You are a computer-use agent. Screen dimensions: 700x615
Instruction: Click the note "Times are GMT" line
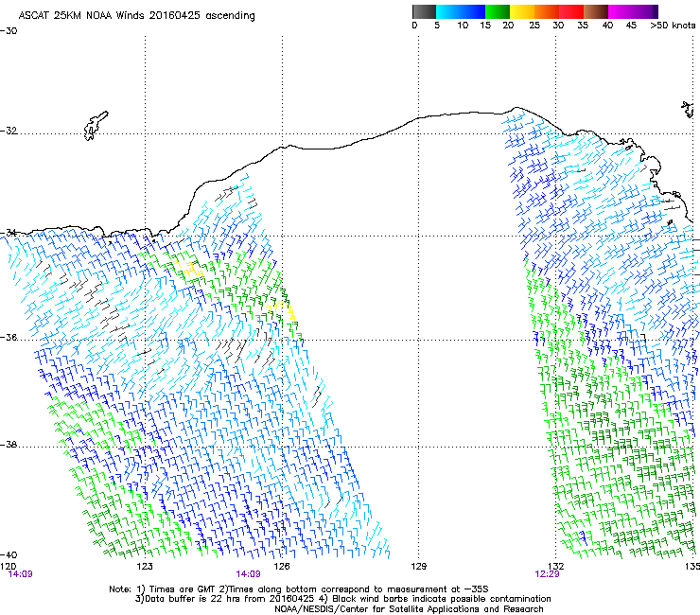point(299,589)
